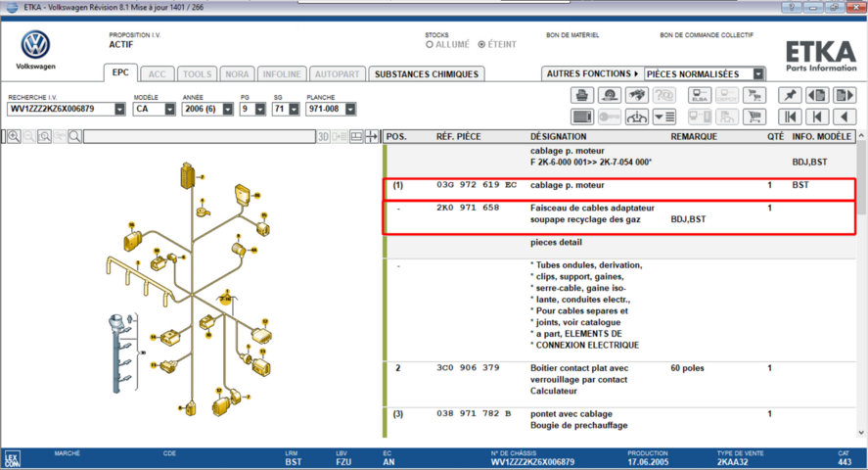
Task: Expand the Année 2006 (6) dropdown
Action: point(227,109)
